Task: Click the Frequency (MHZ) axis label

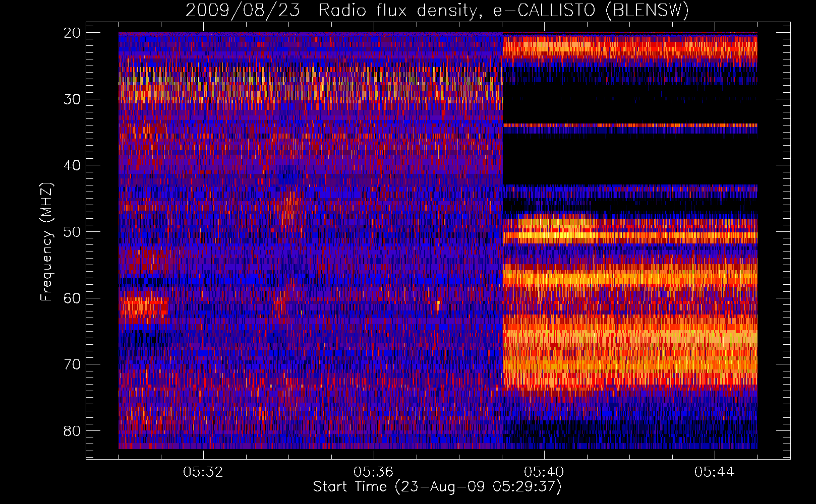Action: (46, 242)
